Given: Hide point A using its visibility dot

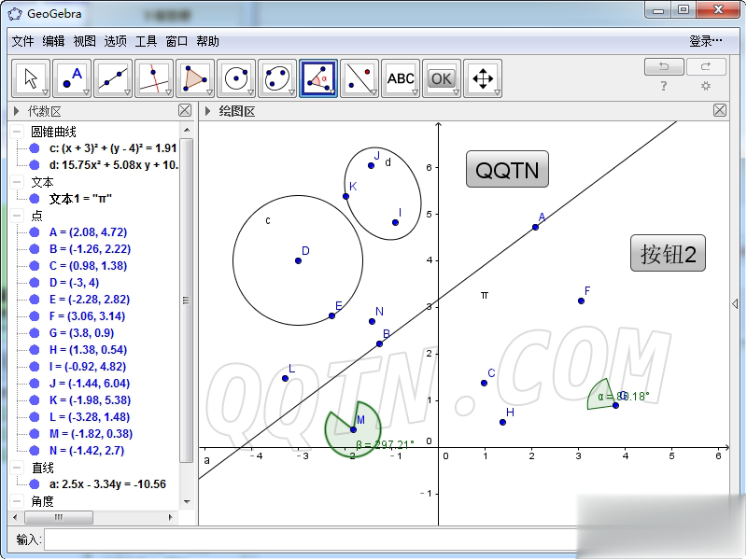Looking at the screenshot, I should pos(35,232).
